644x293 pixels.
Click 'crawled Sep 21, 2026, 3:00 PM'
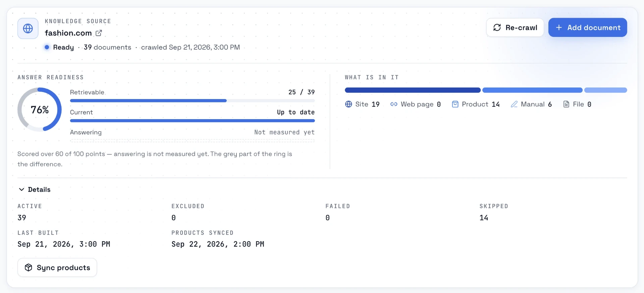[x=191, y=47]
